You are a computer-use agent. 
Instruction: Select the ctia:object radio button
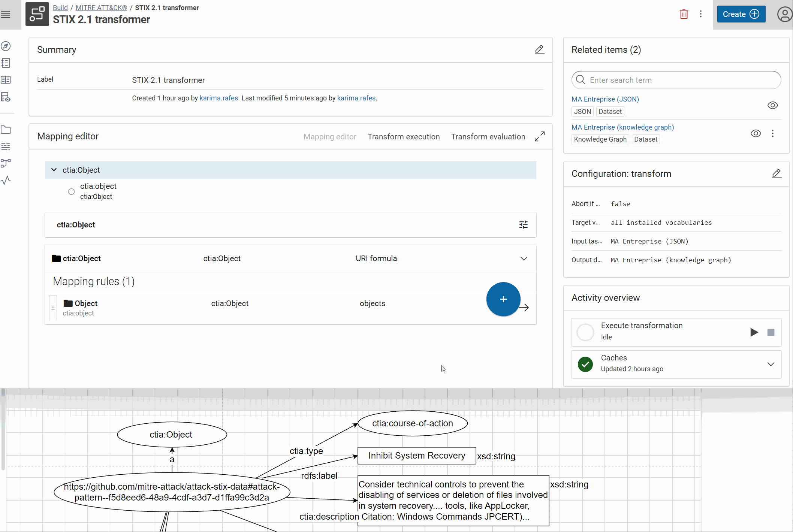(71, 191)
